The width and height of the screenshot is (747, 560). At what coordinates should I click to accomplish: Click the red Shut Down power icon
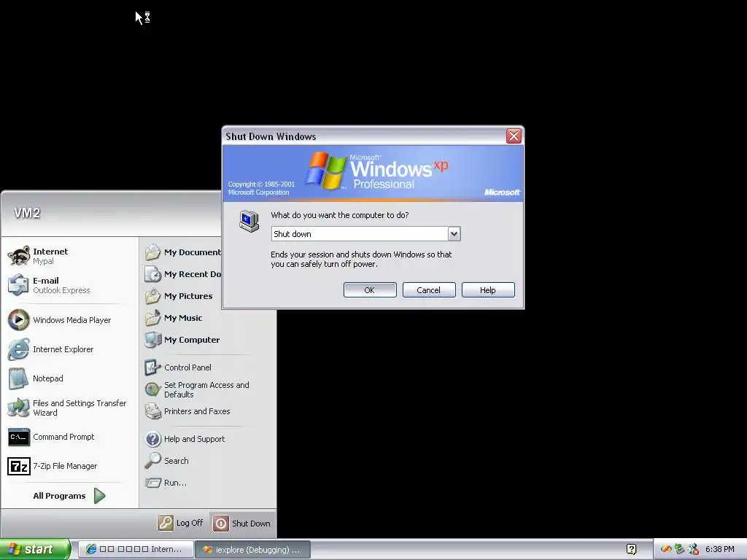point(220,524)
